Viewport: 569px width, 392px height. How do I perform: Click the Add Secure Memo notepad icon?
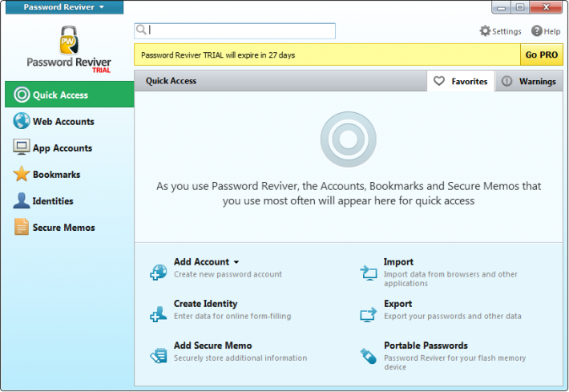(x=159, y=355)
